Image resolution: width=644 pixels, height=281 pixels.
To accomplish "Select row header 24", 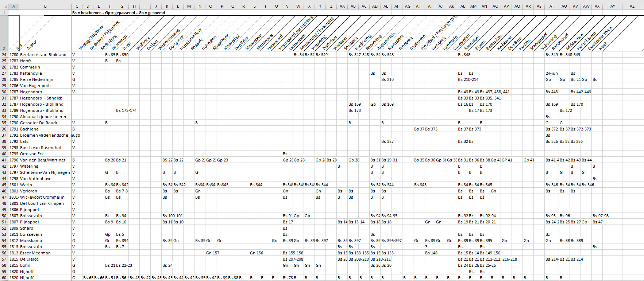I will pos(4,55).
